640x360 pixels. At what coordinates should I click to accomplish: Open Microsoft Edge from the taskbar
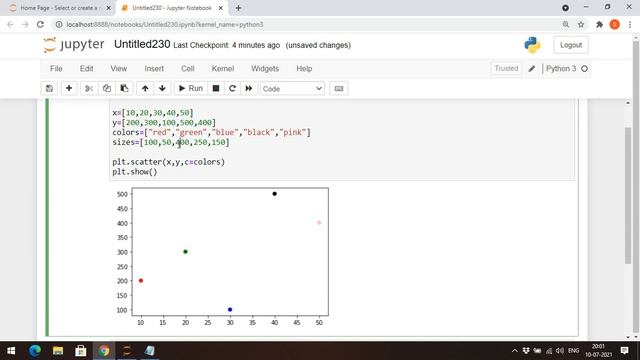pyautogui.click(x=35, y=351)
